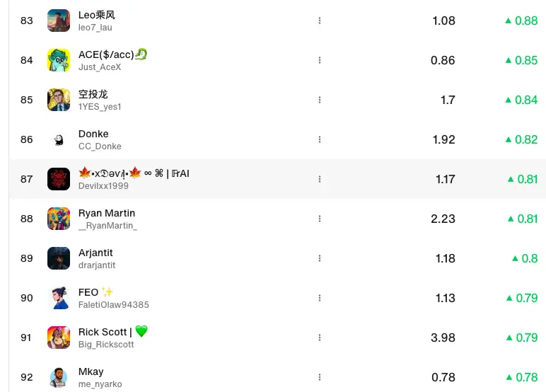This screenshot has width=546, height=392.
Task: Open three-dot menu for Mkay
Action: pos(319,377)
